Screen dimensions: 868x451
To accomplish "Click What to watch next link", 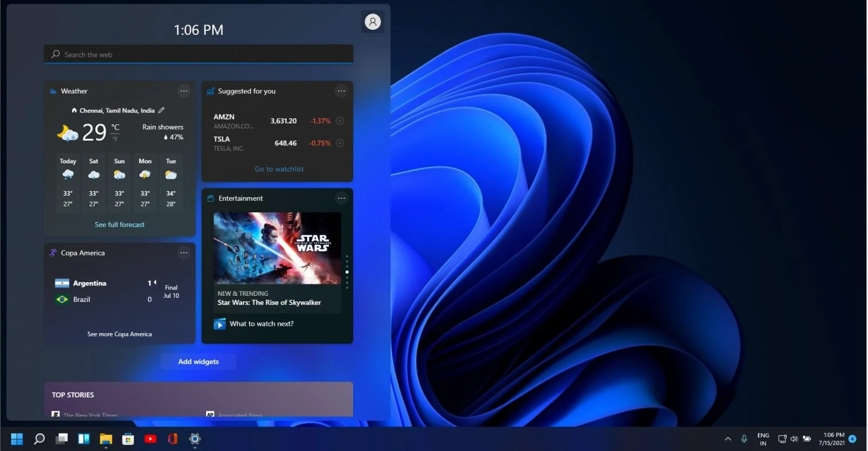I will tap(261, 323).
